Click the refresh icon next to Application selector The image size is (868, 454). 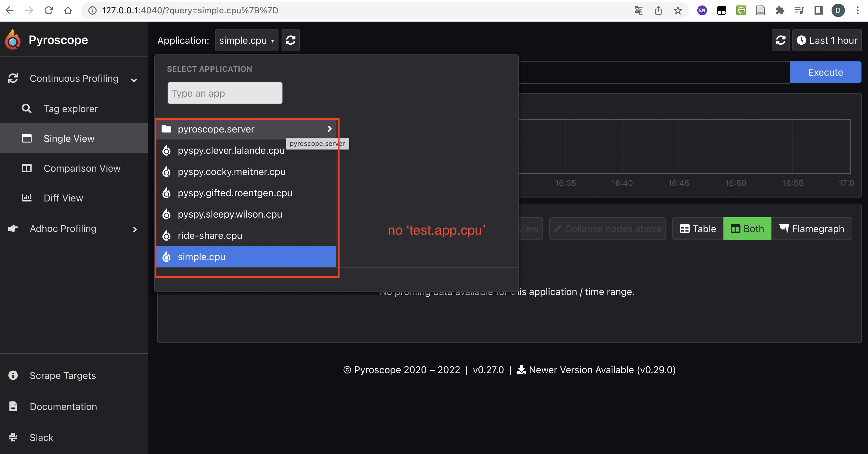(290, 40)
